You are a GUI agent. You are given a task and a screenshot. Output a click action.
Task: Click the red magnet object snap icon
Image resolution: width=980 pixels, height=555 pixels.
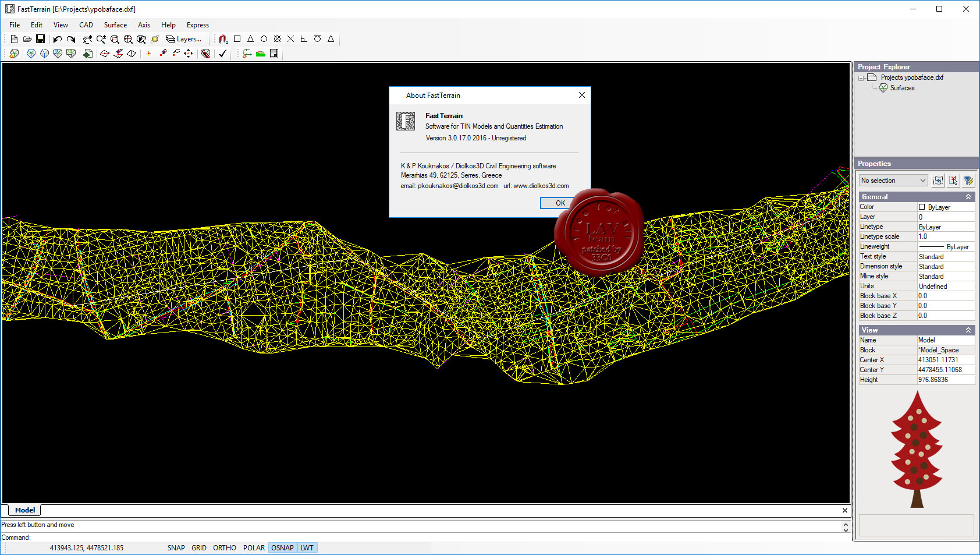pos(223,39)
